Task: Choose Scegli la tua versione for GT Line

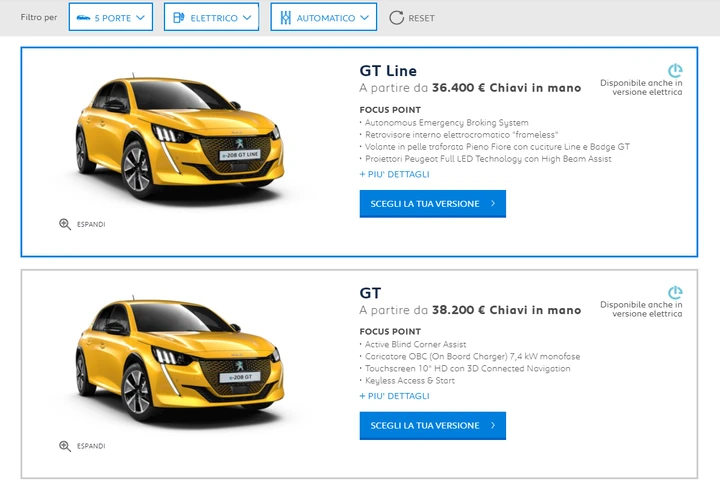Action: click(x=433, y=203)
